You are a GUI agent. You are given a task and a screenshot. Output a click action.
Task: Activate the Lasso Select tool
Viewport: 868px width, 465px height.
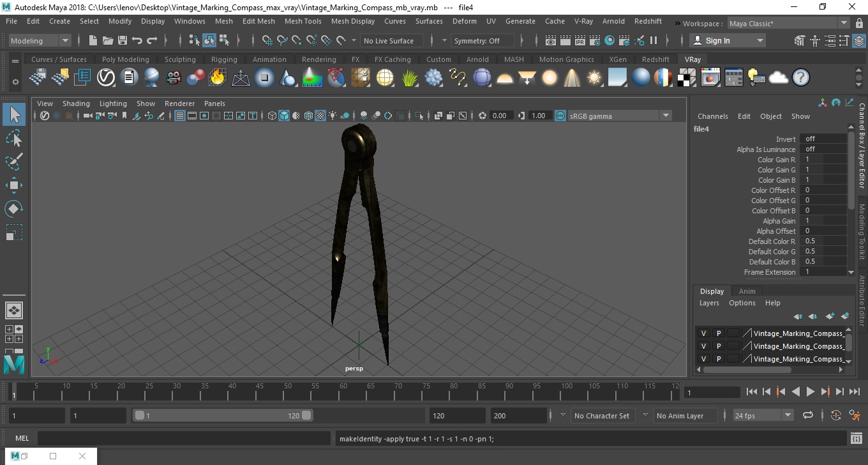[14, 139]
